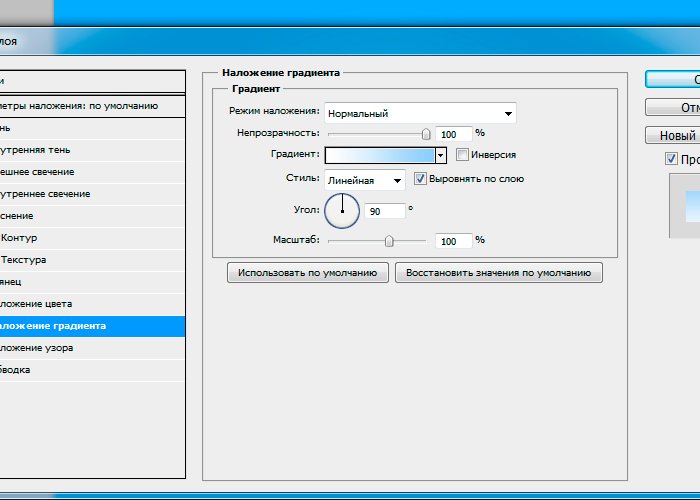700x500 pixels.
Task: Click the Непрозрачность percentage input field
Action: (x=453, y=133)
